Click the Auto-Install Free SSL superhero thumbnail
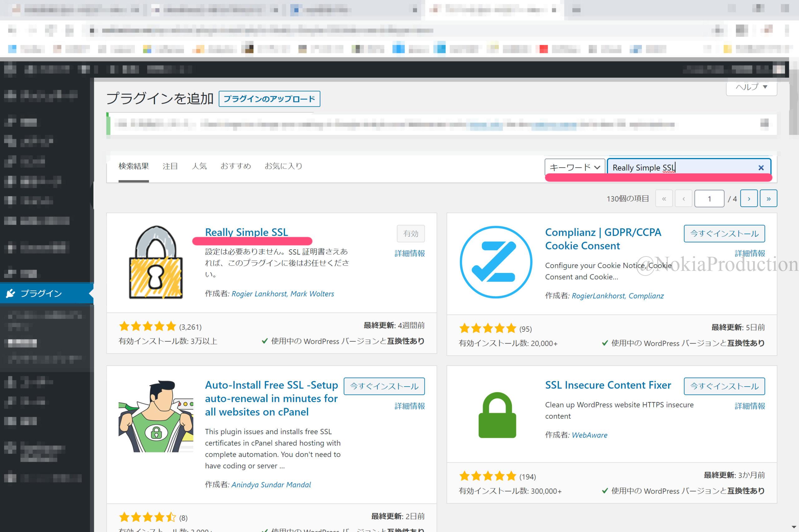 tap(156, 416)
